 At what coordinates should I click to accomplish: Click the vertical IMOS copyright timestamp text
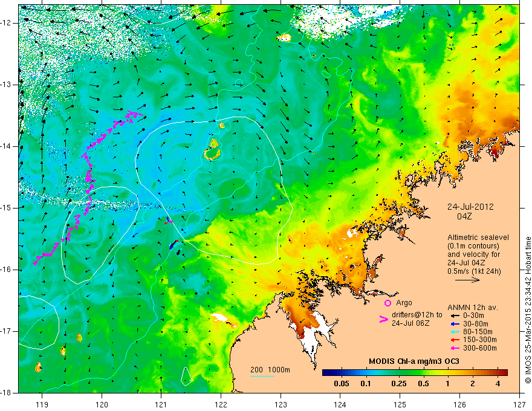(528, 311)
